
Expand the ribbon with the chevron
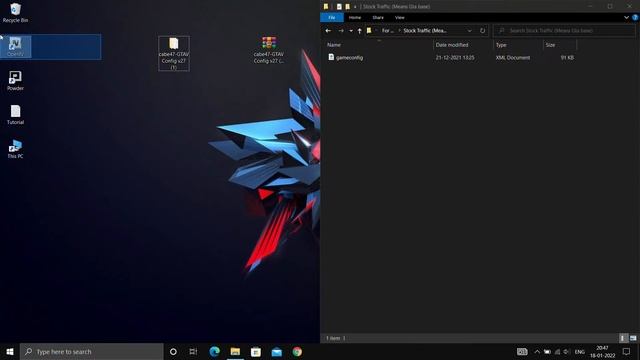626,18
